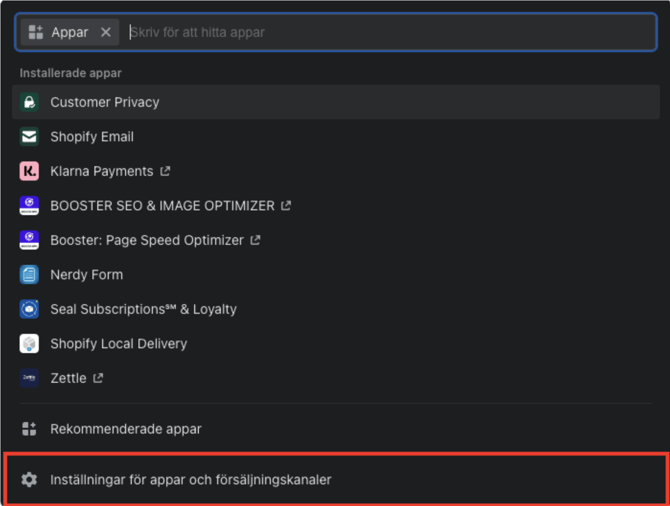Click the Appar grid icon in search tag
The image size is (670, 506).
pyautogui.click(x=36, y=32)
